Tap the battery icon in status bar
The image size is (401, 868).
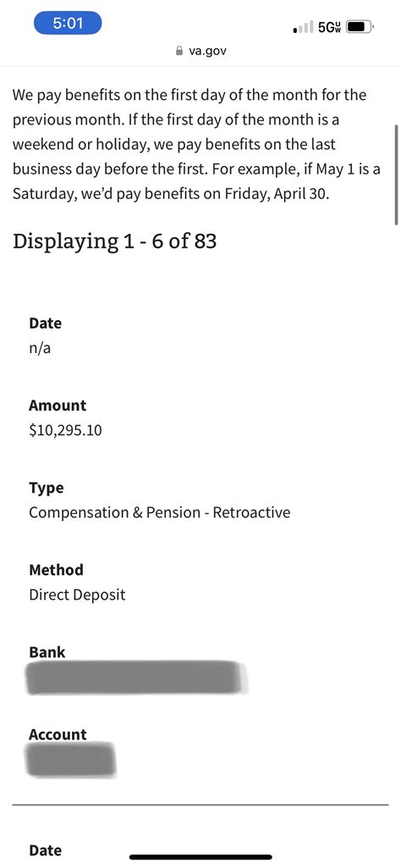click(x=360, y=26)
